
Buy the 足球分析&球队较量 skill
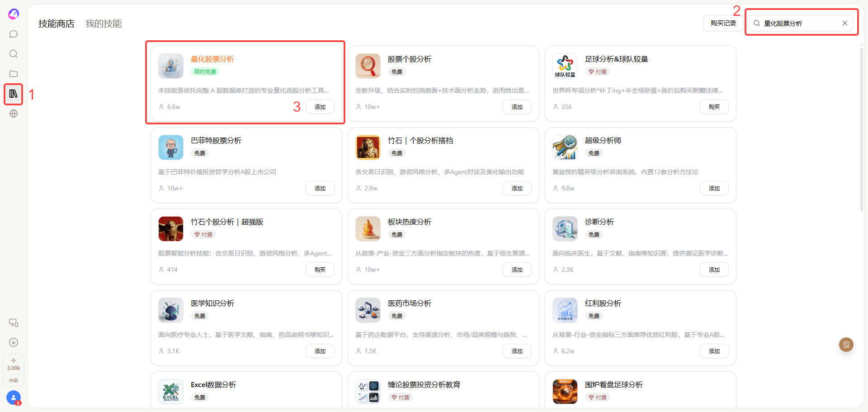[714, 107]
